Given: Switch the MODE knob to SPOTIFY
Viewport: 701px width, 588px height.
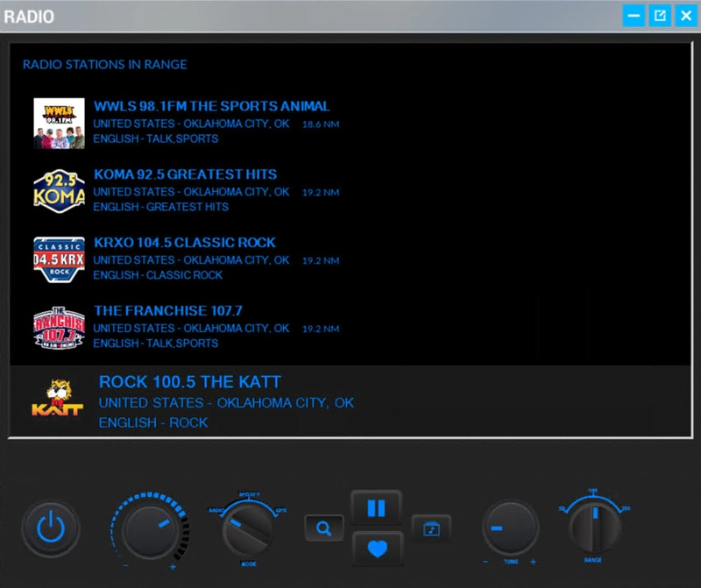Looking at the screenshot, I should 248,495.
